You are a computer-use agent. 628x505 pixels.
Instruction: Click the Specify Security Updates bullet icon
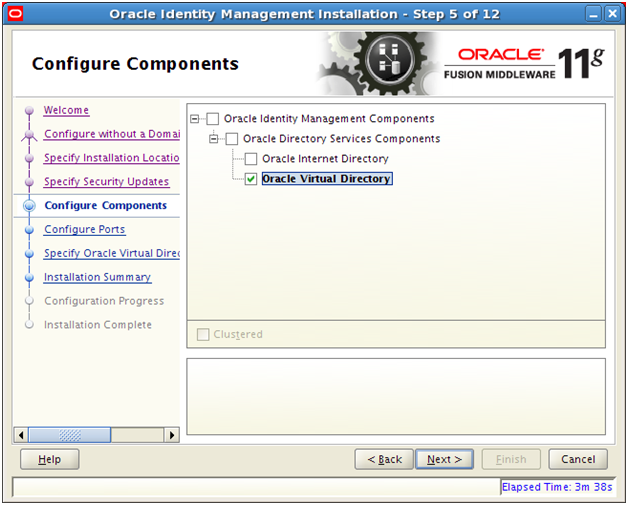pyautogui.click(x=29, y=182)
